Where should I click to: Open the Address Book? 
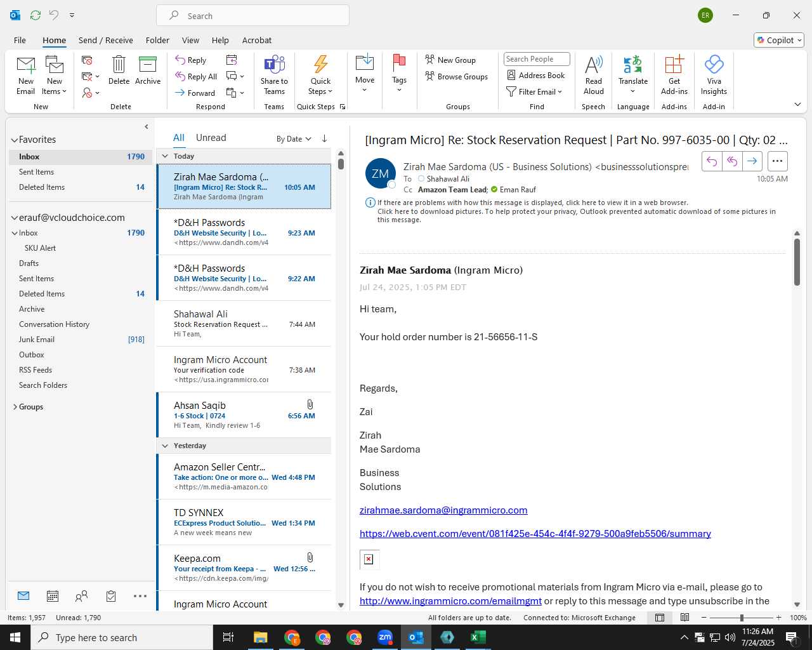tap(536, 75)
